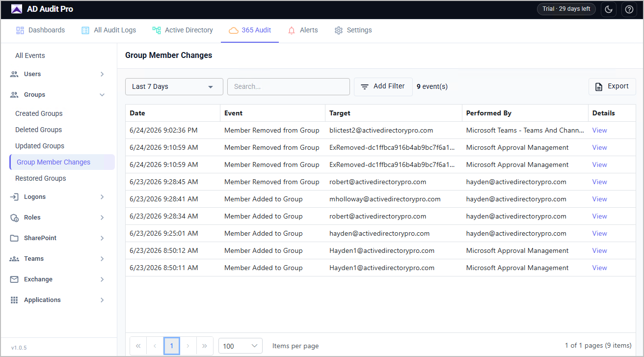644x357 pixels.
Task: Click the Teams group icon
Action: tap(14, 259)
